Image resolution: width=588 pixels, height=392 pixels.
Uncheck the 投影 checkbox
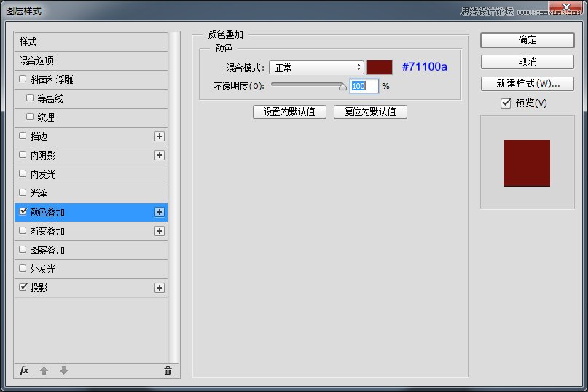point(23,287)
